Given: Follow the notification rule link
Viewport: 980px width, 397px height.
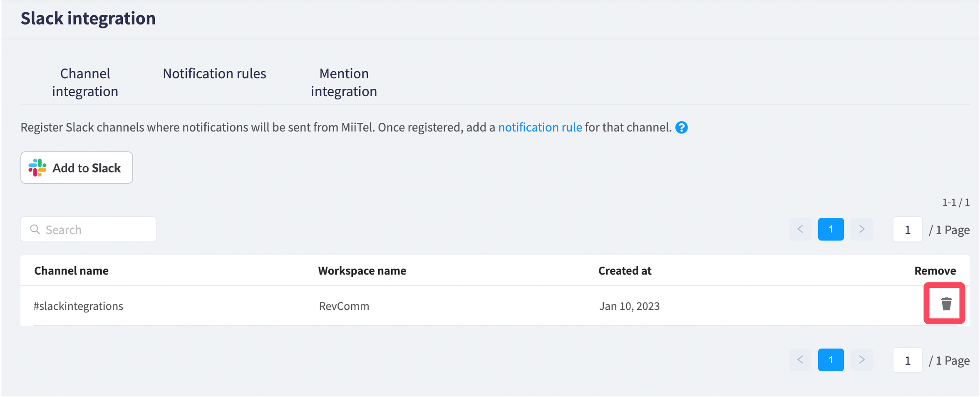Looking at the screenshot, I should click(540, 127).
